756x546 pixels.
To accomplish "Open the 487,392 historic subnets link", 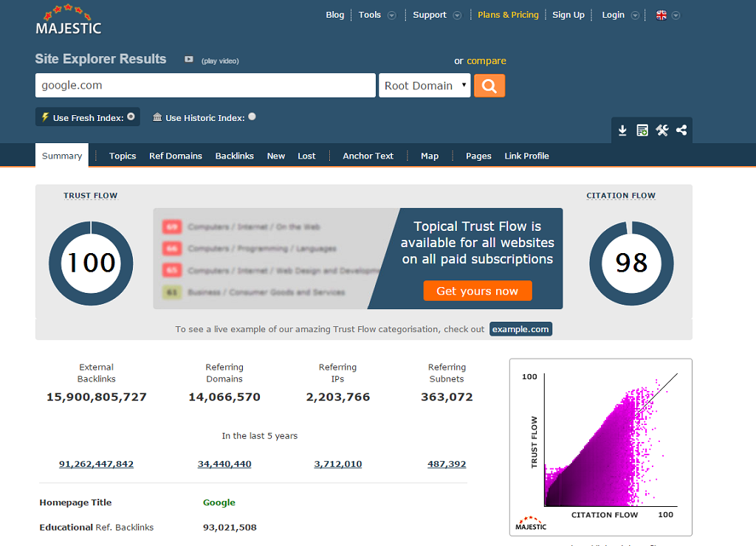I will [447, 464].
